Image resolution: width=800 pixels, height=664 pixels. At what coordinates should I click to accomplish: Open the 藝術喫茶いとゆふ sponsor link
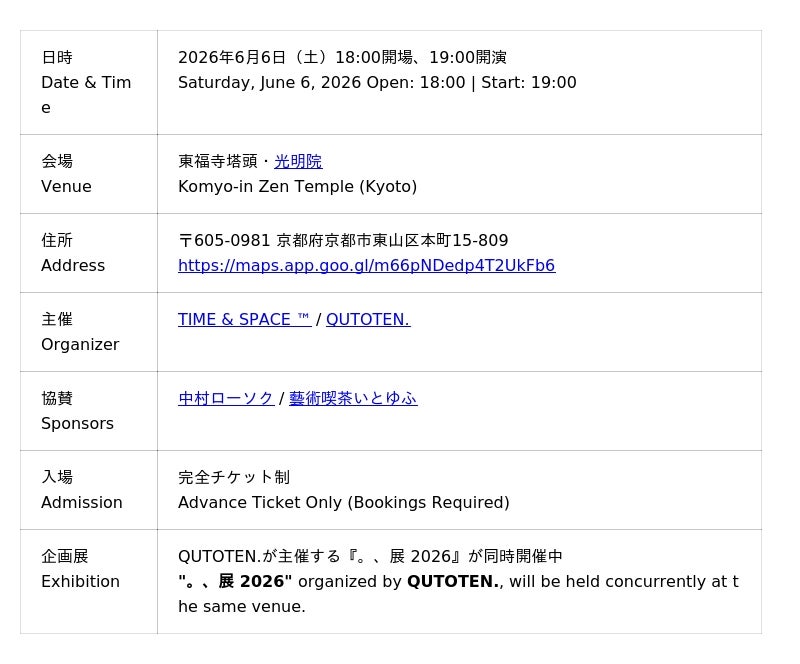[353, 398]
